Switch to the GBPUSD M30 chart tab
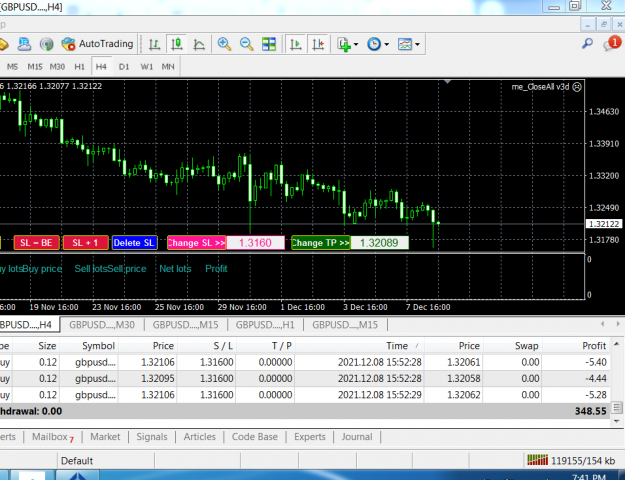The height and width of the screenshot is (480, 625). coord(102,325)
